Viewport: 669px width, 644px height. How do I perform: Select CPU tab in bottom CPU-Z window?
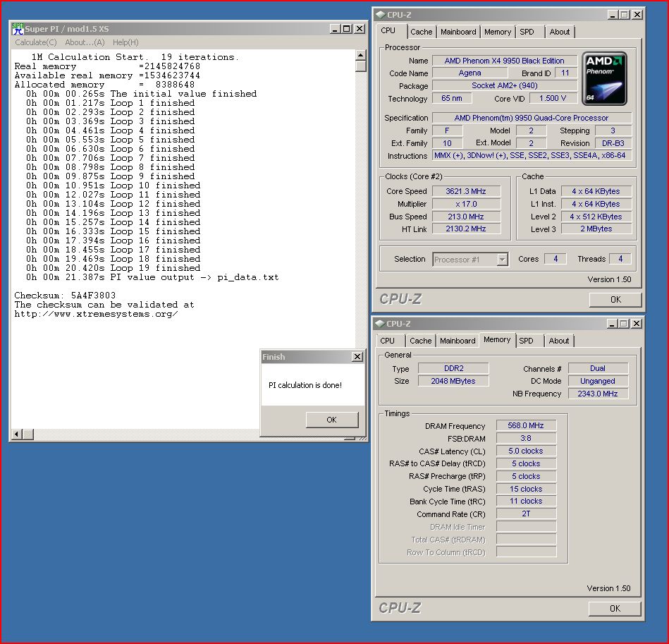tap(388, 341)
